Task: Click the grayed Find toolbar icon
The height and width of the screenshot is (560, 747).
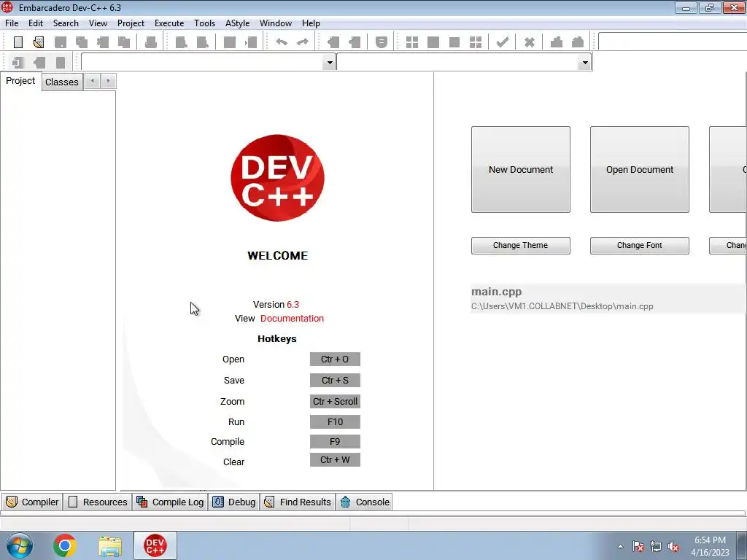Action: (181, 42)
